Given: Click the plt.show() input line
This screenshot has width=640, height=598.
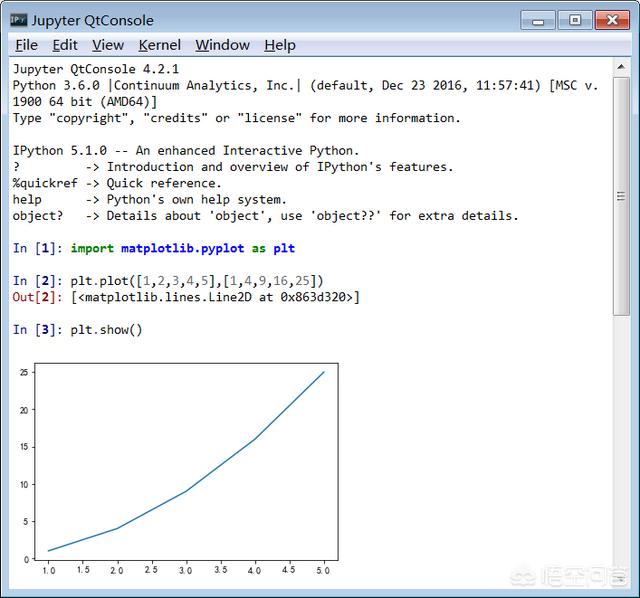Looking at the screenshot, I should (x=106, y=329).
